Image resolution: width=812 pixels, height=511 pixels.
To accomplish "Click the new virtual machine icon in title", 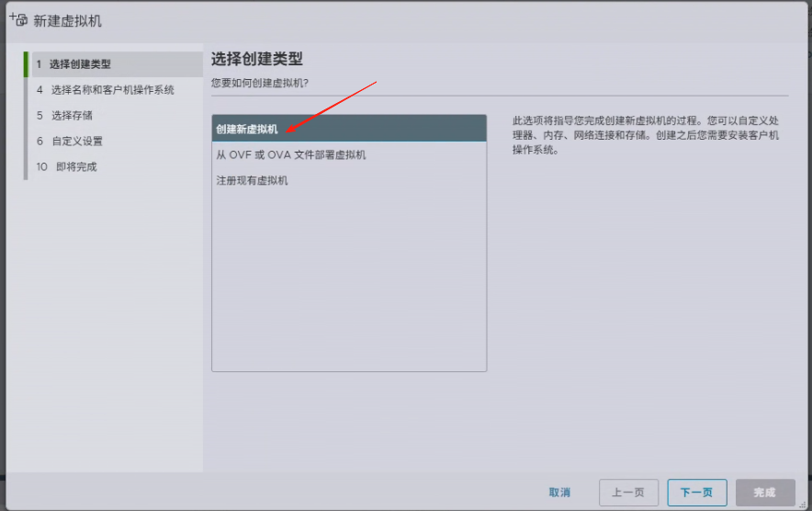I will pos(18,19).
